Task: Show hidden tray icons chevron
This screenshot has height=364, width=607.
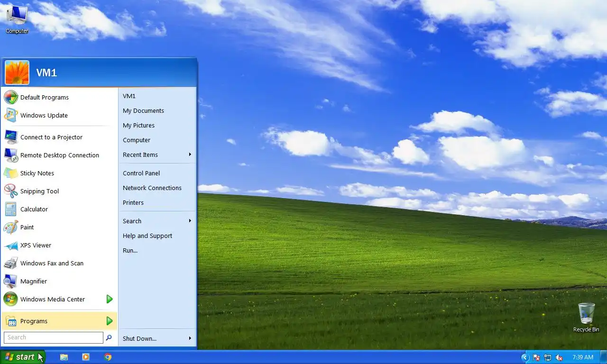Action: click(x=525, y=357)
